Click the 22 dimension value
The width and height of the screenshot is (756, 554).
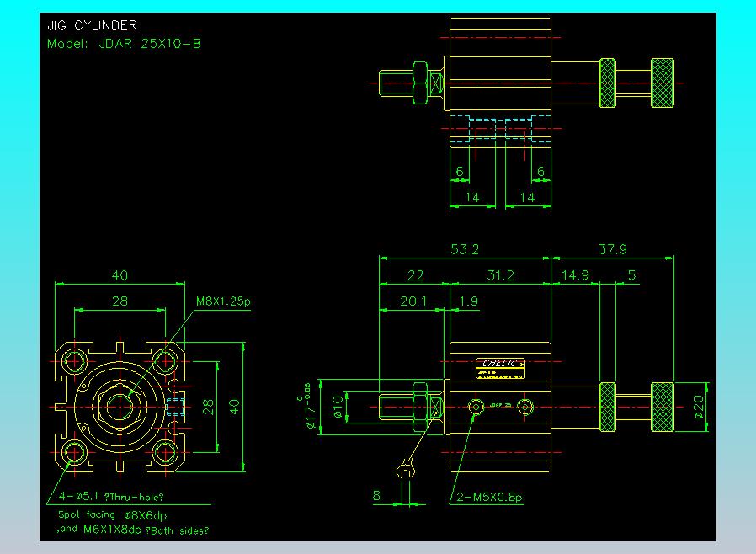pos(415,275)
